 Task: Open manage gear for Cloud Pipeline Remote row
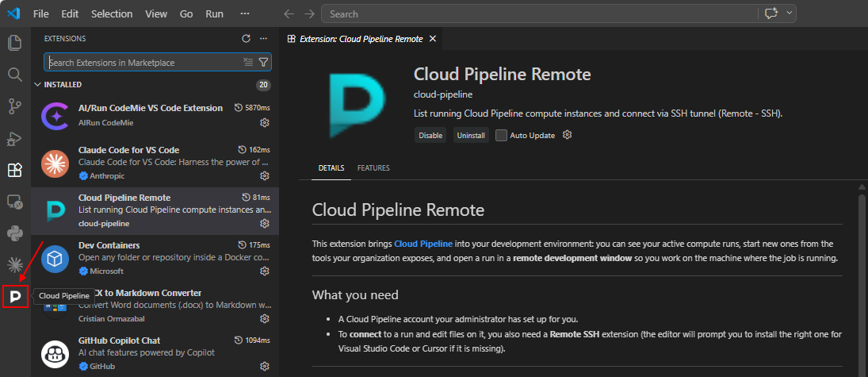pos(265,224)
